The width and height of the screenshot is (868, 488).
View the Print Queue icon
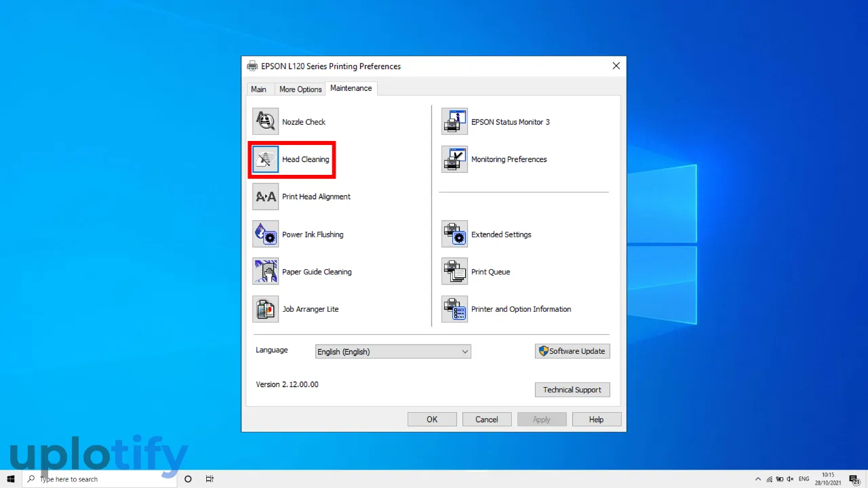tap(454, 271)
